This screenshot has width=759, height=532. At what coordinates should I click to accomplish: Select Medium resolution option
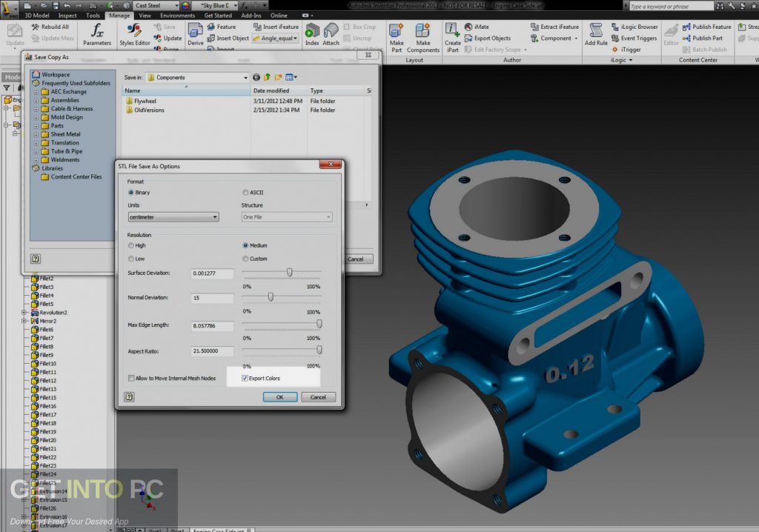coord(245,245)
